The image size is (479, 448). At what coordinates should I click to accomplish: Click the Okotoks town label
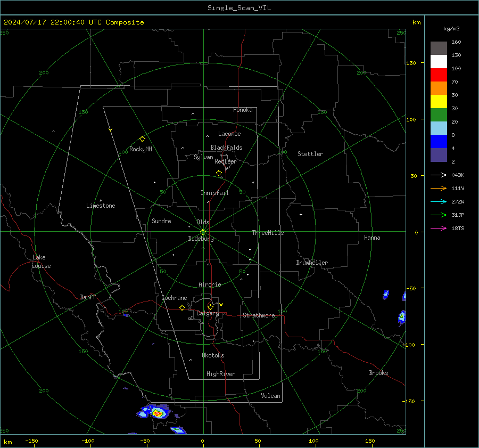pyautogui.click(x=213, y=355)
